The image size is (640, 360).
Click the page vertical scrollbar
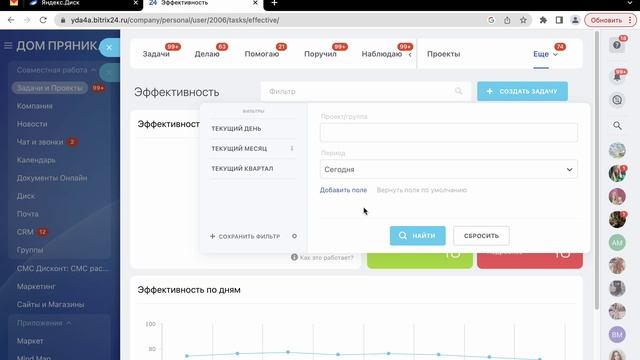click(x=597, y=171)
